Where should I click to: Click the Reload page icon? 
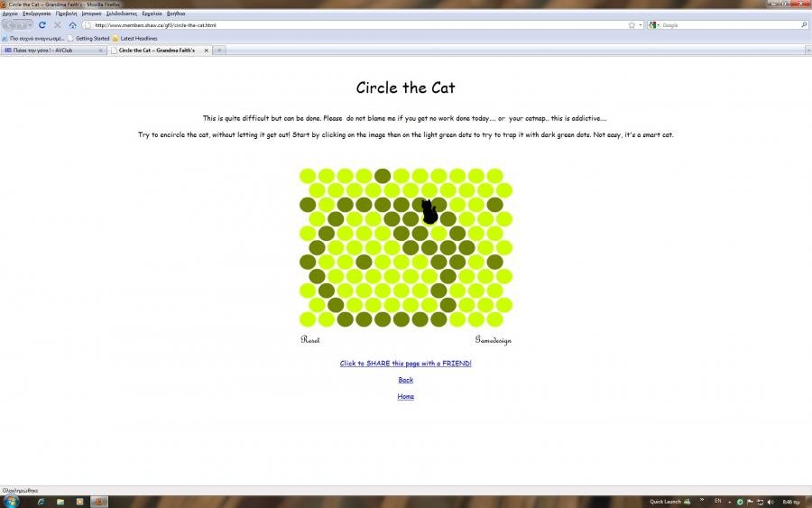pos(42,25)
